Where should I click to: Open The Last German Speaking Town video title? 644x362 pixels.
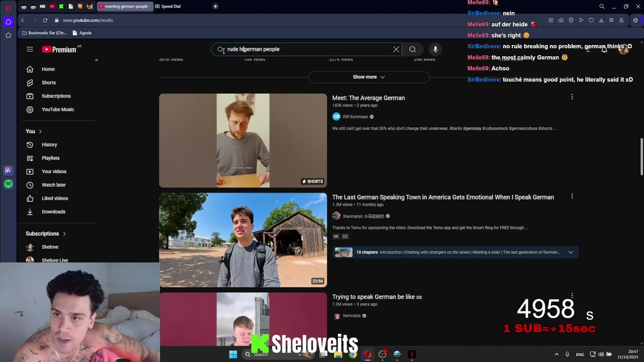443,197
